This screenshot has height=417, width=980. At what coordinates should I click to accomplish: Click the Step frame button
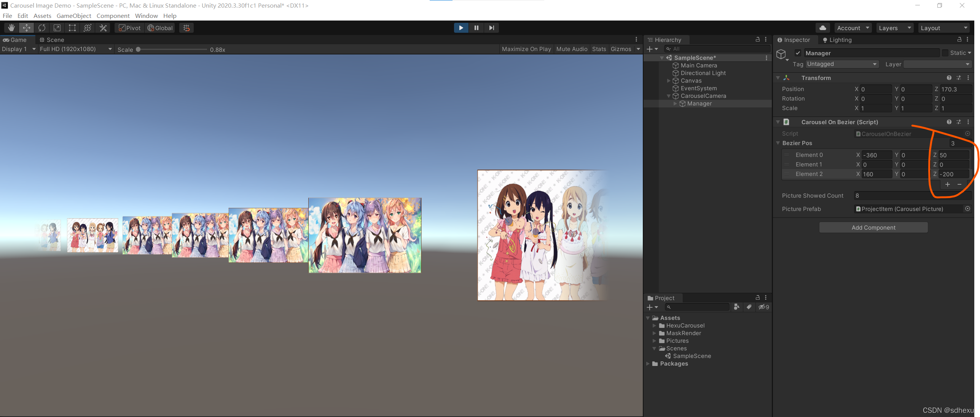point(491,28)
